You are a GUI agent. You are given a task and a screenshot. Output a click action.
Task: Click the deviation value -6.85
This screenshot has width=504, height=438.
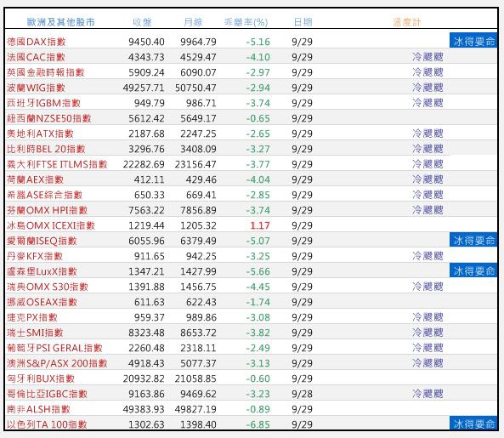(x=258, y=424)
